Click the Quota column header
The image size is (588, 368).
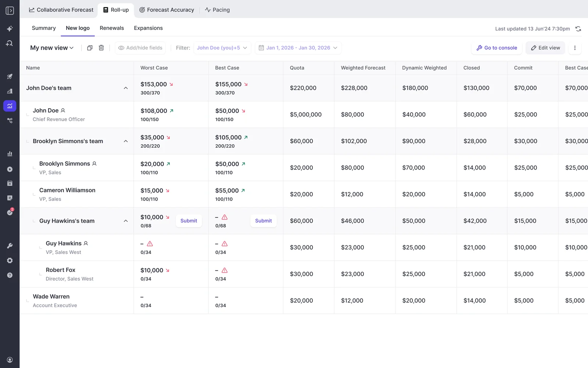tap(297, 68)
